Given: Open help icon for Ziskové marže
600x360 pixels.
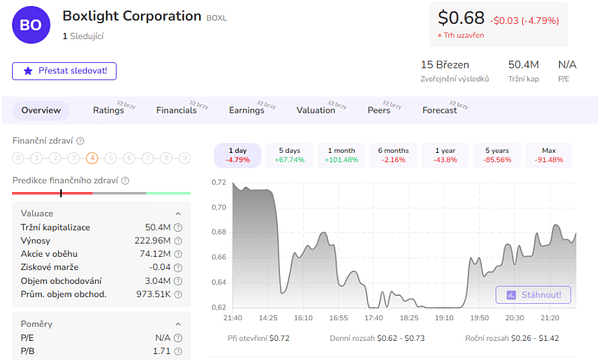Looking at the screenshot, I should point(178,267).
